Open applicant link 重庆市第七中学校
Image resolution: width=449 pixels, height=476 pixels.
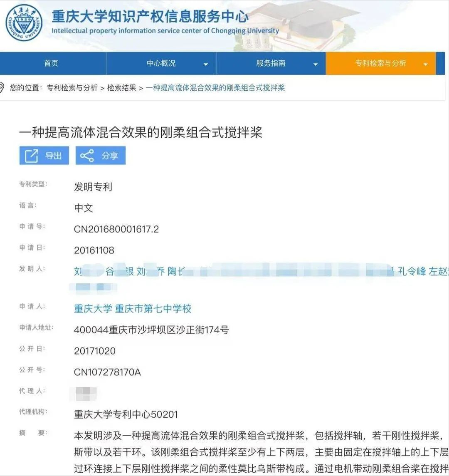(x=153, y=309)
